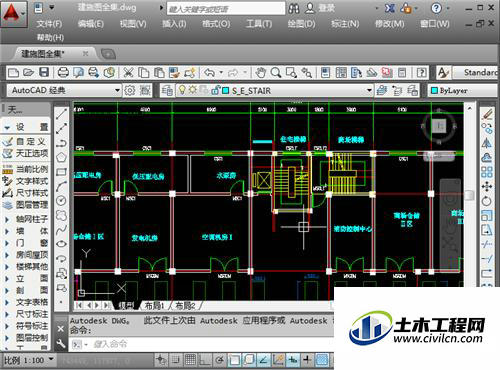Toggle Ortho Mode in the status bar

pos(205,360)
